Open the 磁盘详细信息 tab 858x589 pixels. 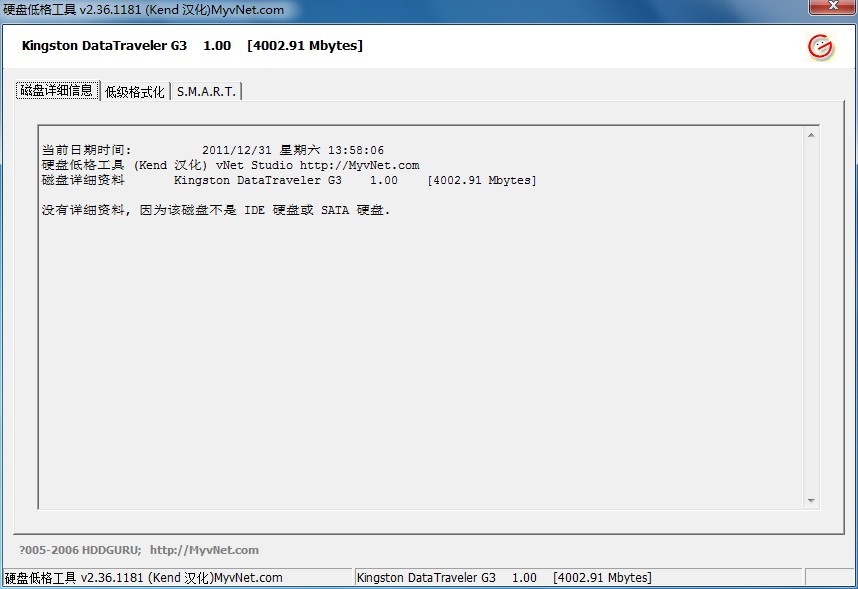57,91
